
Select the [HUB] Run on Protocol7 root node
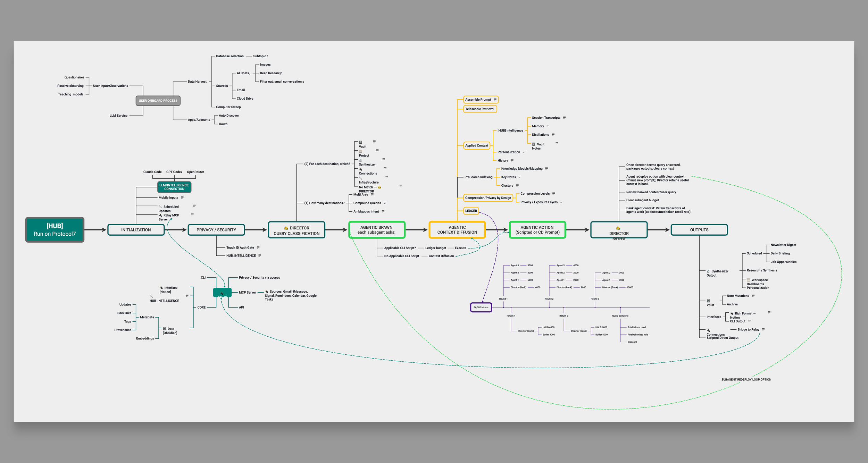[x=55, y=230]
